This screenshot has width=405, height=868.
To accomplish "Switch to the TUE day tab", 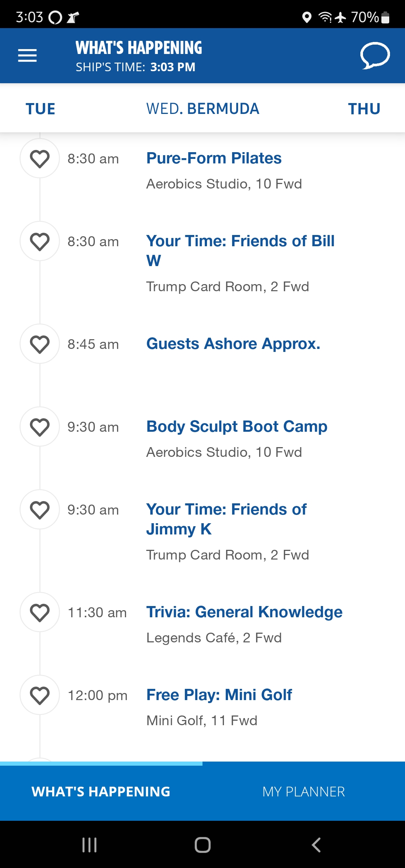I will click(40, 109).
